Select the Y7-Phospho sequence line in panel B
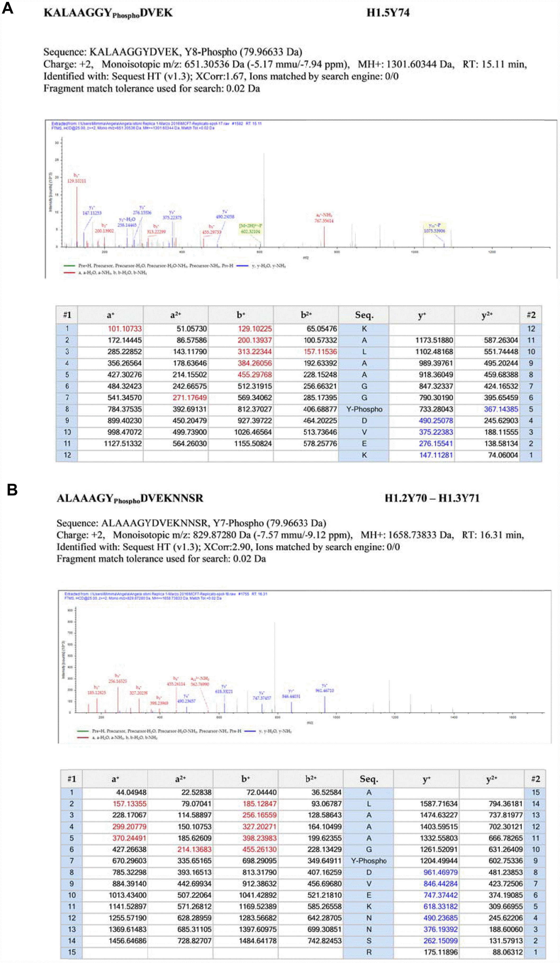Screen dimensions: 560x963 191,523
